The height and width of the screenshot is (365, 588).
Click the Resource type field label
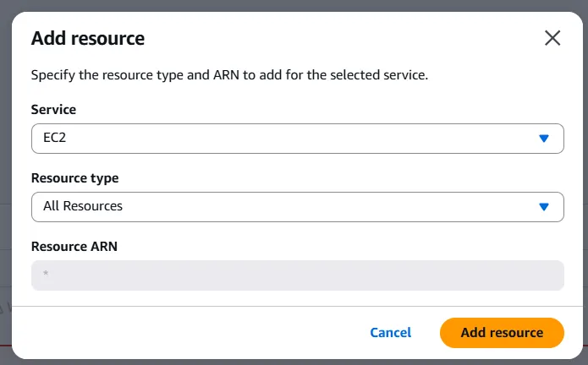coord(74,178)
